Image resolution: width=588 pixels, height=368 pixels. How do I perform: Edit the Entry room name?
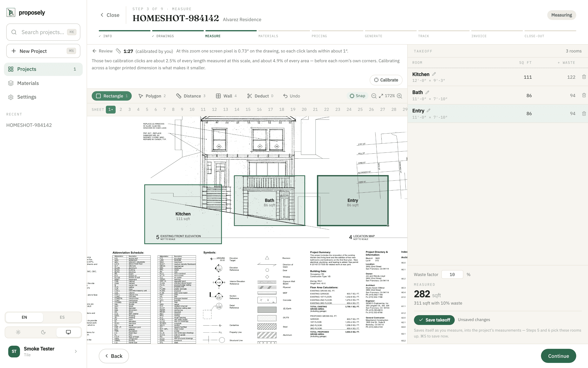coord(429,110)
